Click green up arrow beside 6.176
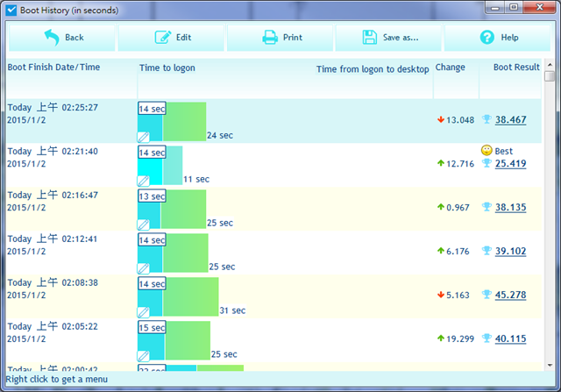 click(441, 251)
